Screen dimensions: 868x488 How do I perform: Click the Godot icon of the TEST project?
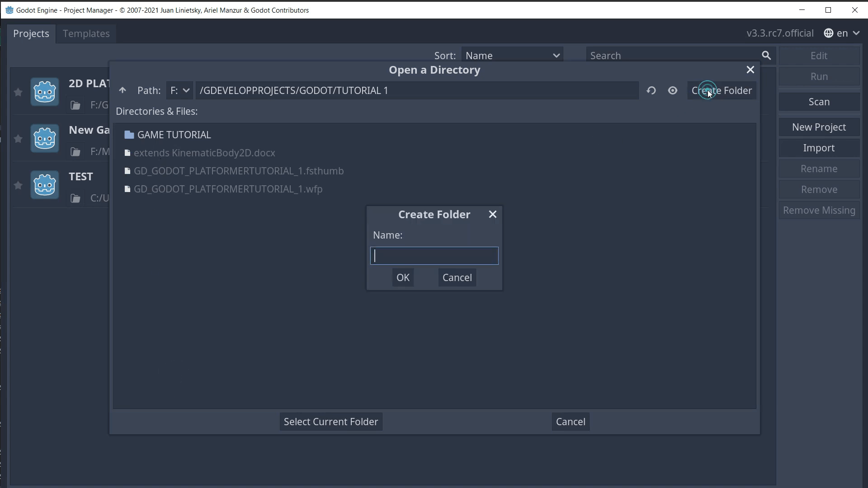click(x=44, y=185)
